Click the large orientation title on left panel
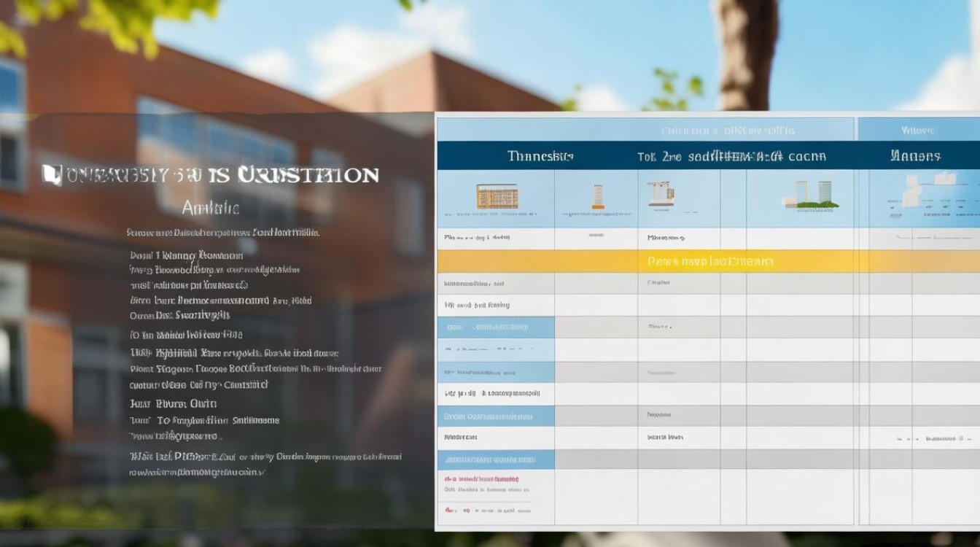 pyautogui.click(x=210, y=175)
